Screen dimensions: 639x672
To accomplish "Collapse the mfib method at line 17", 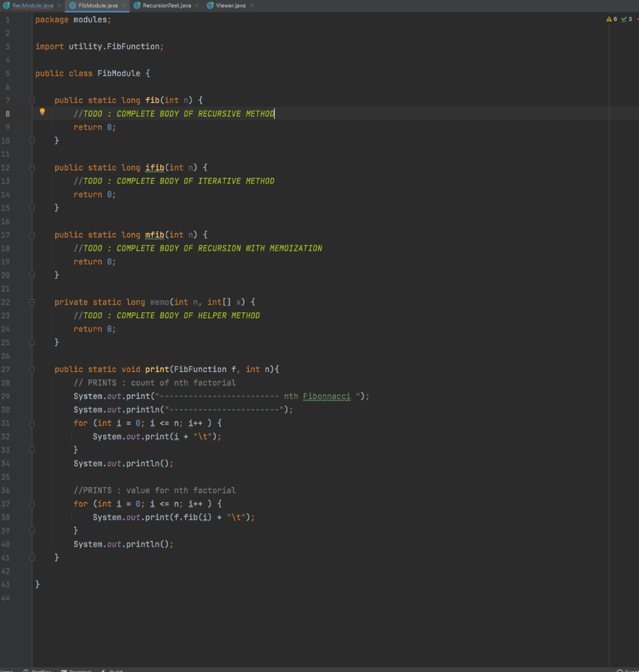I will (x=32, y=235).
